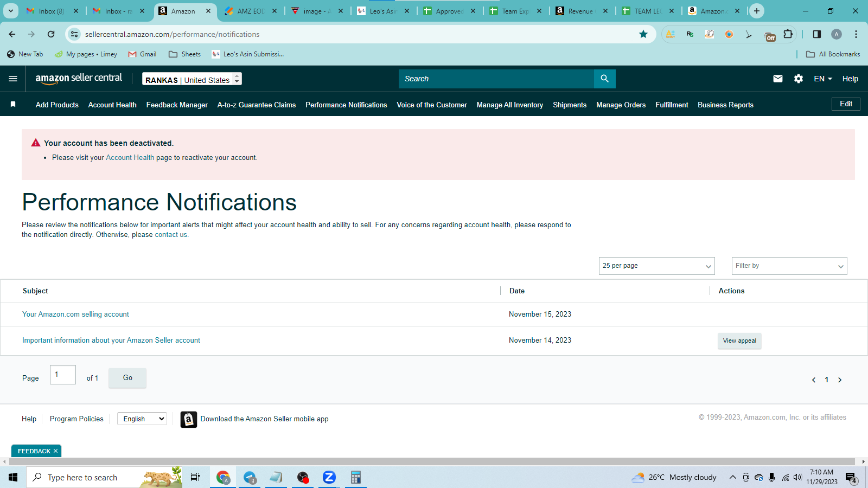Click the Edit navigation button
The width and height of the screenshot is (868, 488).
click(x=846, y=104)
